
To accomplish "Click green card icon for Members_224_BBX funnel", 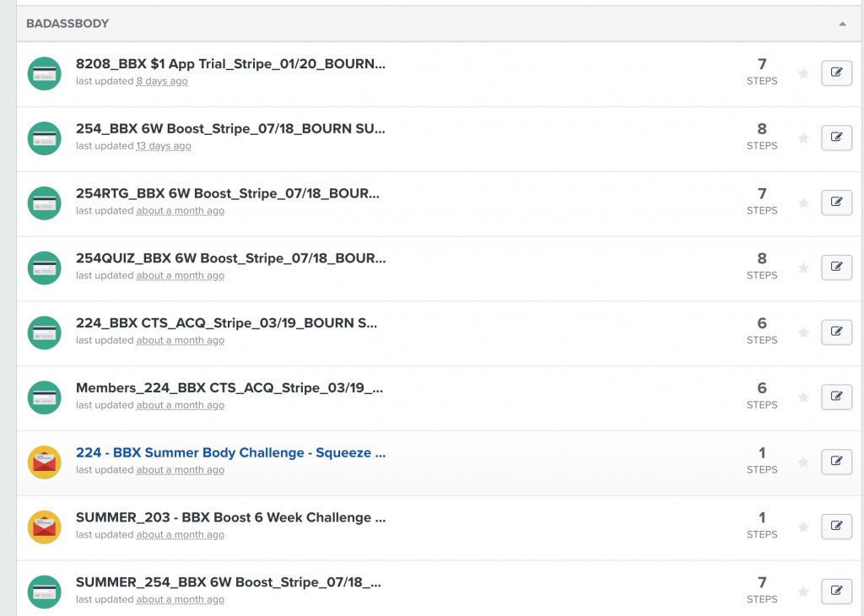I will coord(44,397).
